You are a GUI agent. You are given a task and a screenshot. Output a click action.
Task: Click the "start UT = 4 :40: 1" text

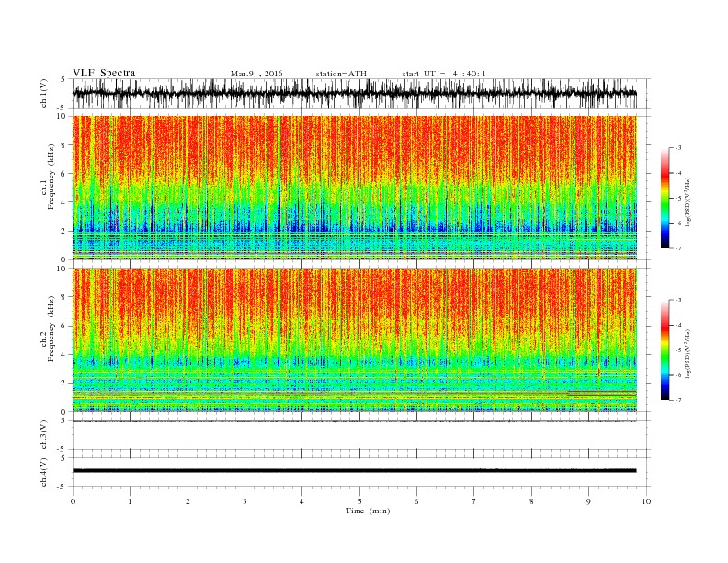pos(444,74)
